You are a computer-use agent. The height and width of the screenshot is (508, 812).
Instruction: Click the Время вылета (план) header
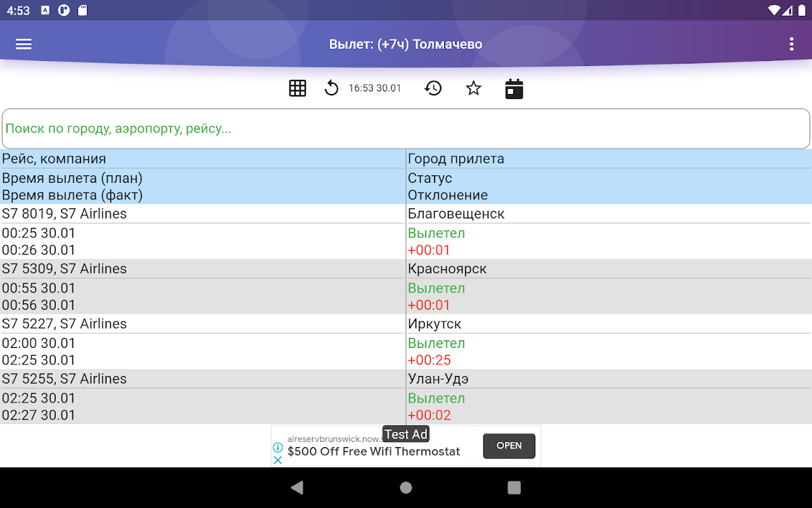click(72, 178)
